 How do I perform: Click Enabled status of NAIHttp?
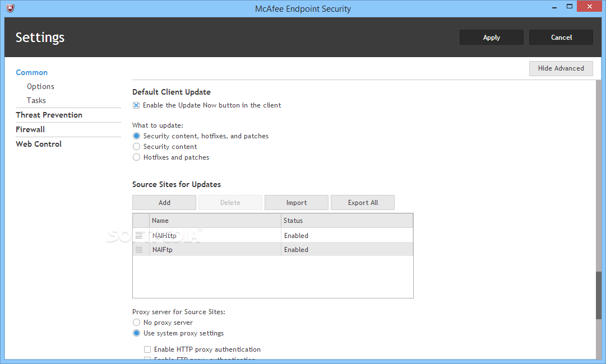point(296,235)
